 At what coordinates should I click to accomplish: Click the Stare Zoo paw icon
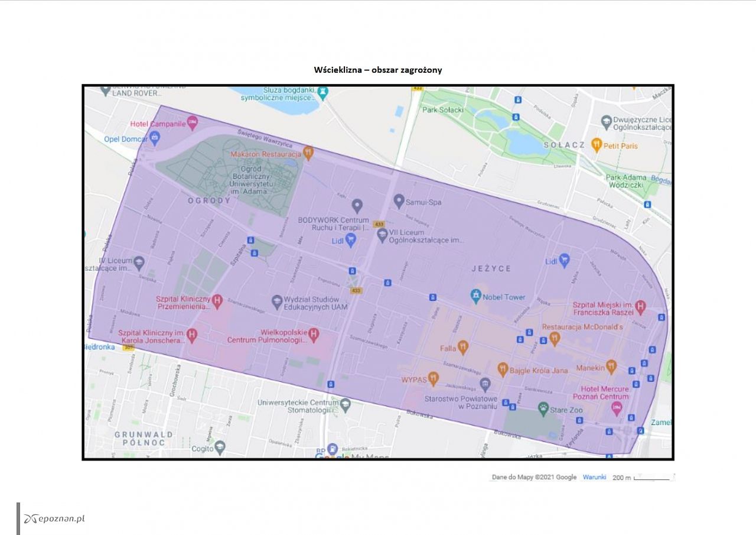543,408
